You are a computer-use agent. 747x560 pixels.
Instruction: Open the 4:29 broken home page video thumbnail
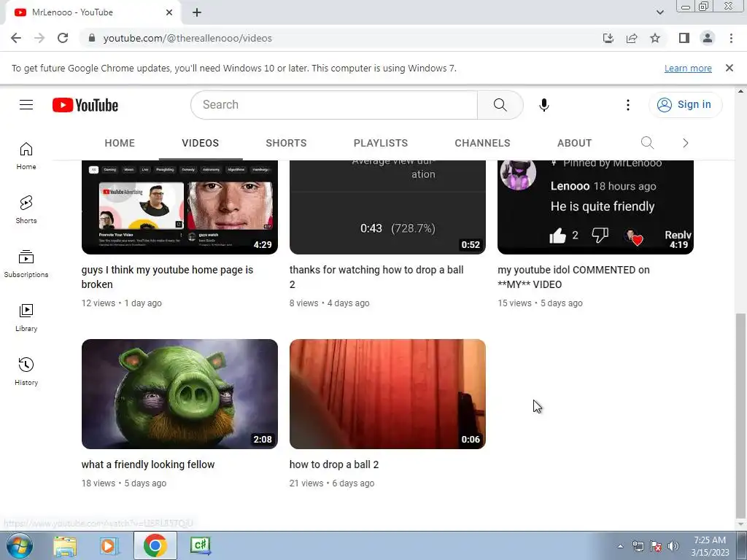(x=179, y=207)
